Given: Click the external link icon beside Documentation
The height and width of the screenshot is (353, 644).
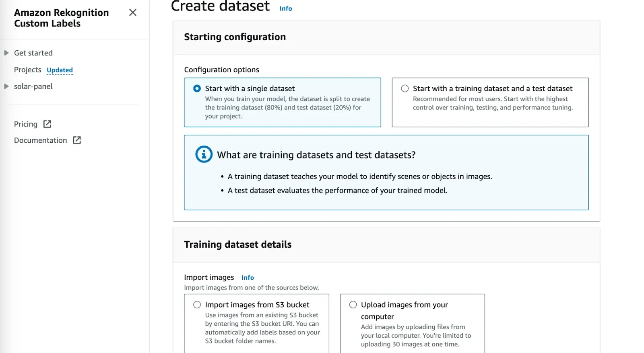Looking at the screenshot, I should click(77, 140).
